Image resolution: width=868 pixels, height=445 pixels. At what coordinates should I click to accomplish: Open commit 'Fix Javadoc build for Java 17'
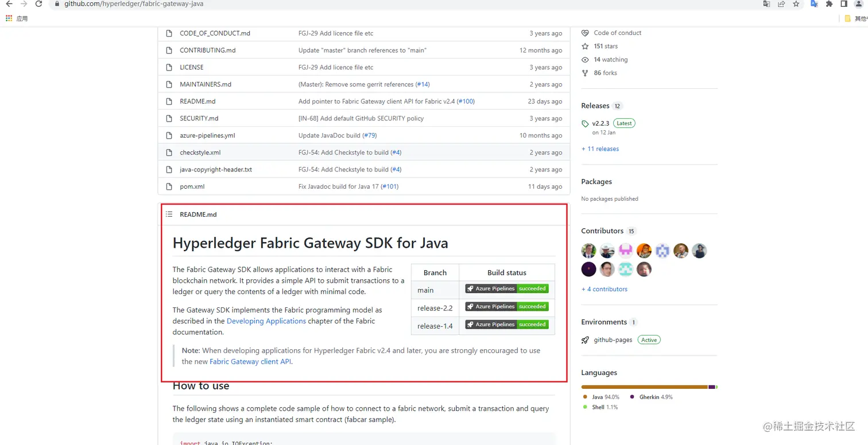pyautogui.click(x=338, y=186)
